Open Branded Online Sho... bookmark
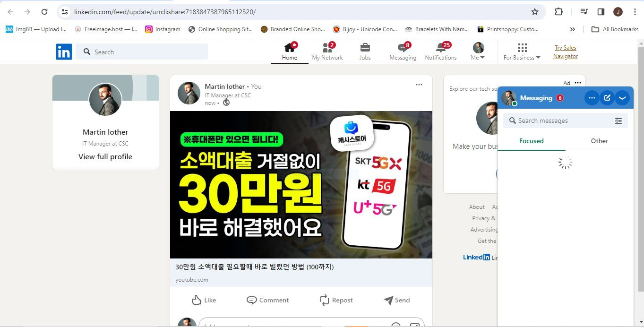Viewport: 644px width, 327px height. (x=292, y=29)
